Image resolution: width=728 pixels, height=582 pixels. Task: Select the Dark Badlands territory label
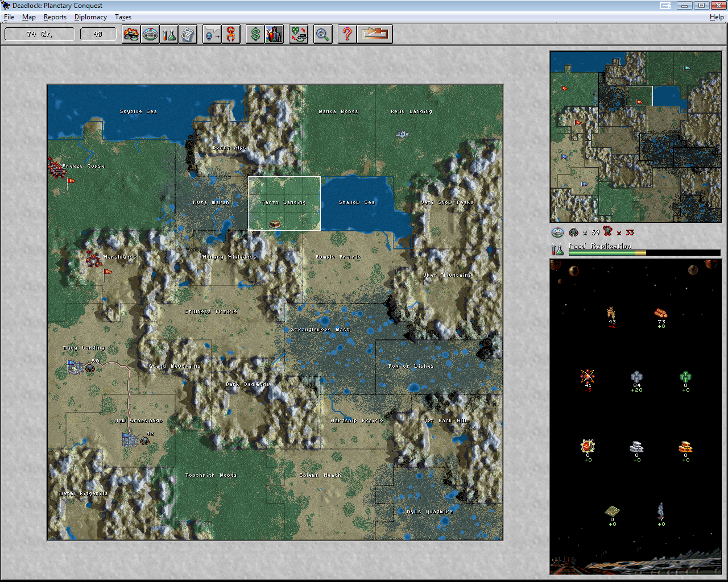(247, 384)
